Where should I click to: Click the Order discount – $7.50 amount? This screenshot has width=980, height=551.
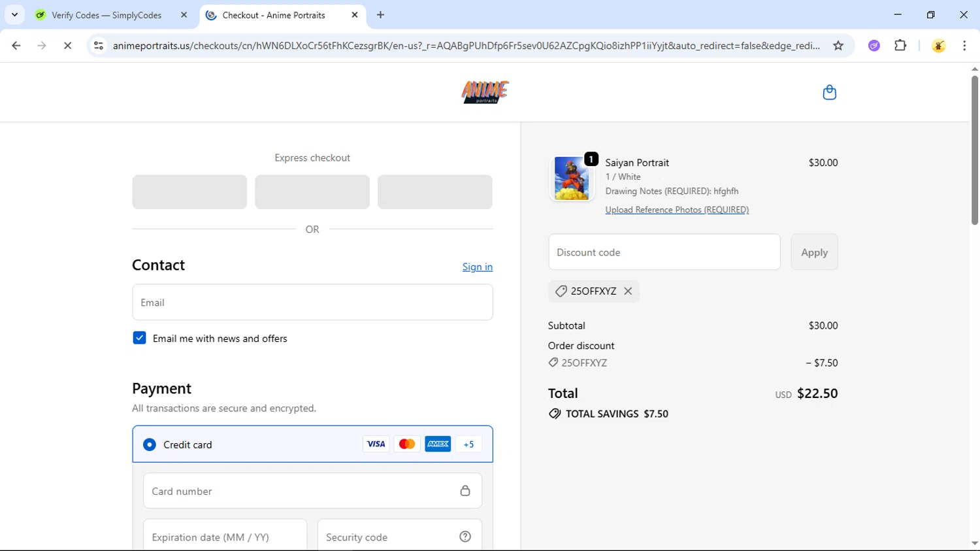coord(822,363)
